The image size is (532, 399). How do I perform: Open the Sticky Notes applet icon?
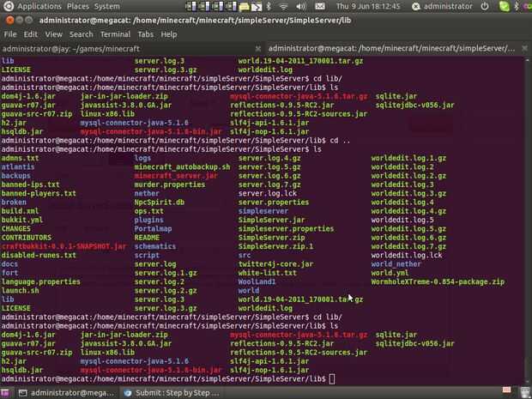click(x=244, y=6)
